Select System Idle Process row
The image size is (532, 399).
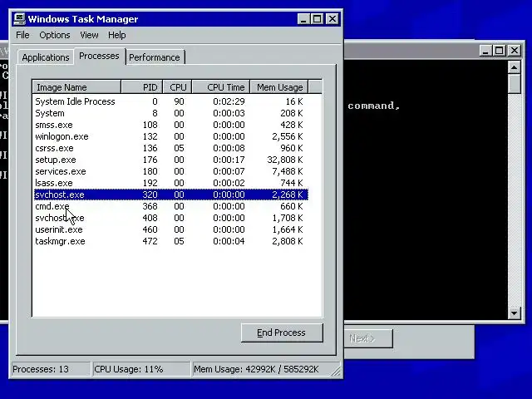pyautogui.click(x=171, y=101)
